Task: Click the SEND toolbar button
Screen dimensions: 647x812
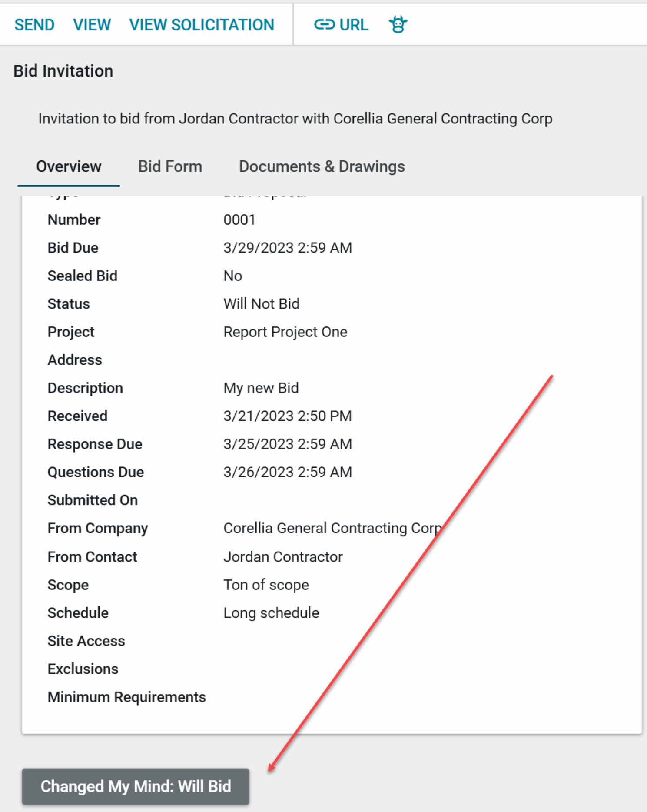Action: pos(34,25)
